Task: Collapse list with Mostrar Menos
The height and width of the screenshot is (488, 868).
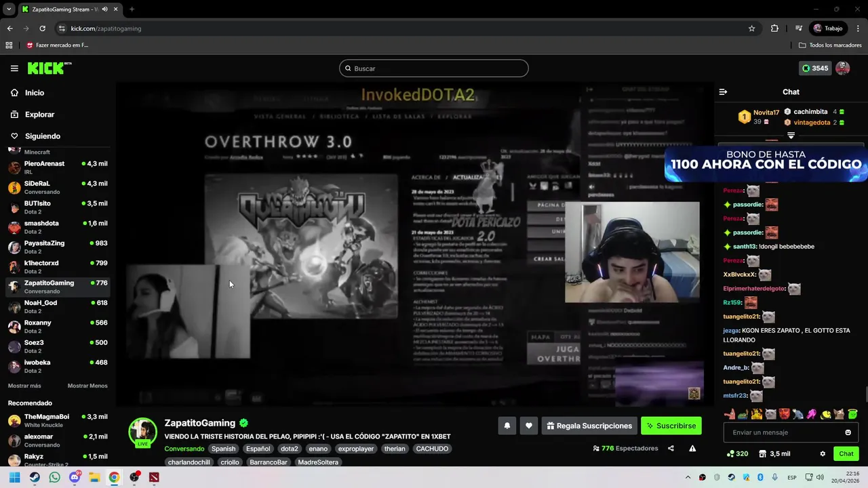Action: [x=87, y=386]
